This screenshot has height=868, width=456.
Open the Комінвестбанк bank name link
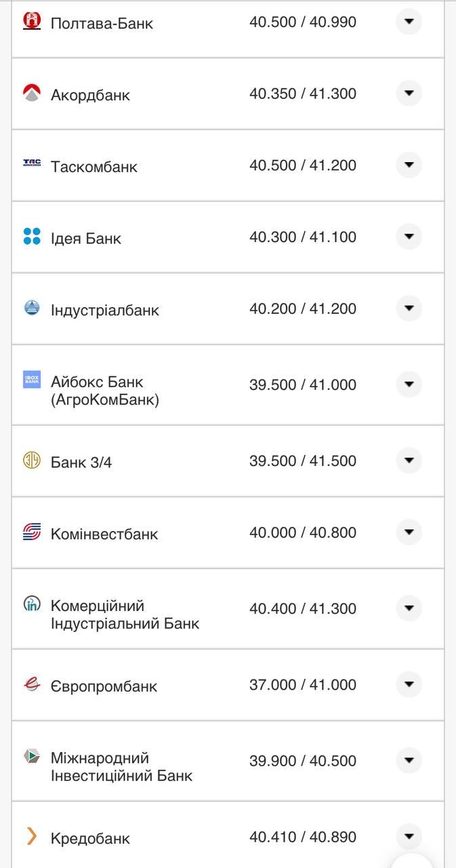pyautogui.click(x=104, y=534)
